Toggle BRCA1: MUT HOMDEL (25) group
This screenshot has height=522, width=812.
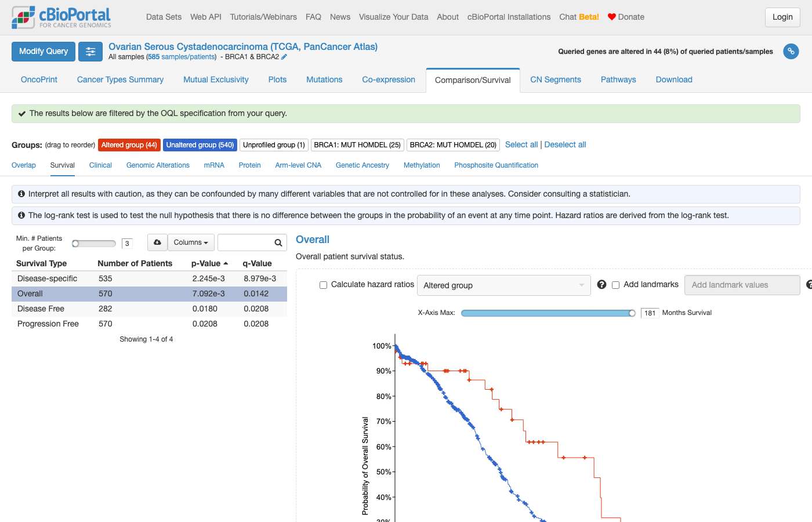click(357, 145)
